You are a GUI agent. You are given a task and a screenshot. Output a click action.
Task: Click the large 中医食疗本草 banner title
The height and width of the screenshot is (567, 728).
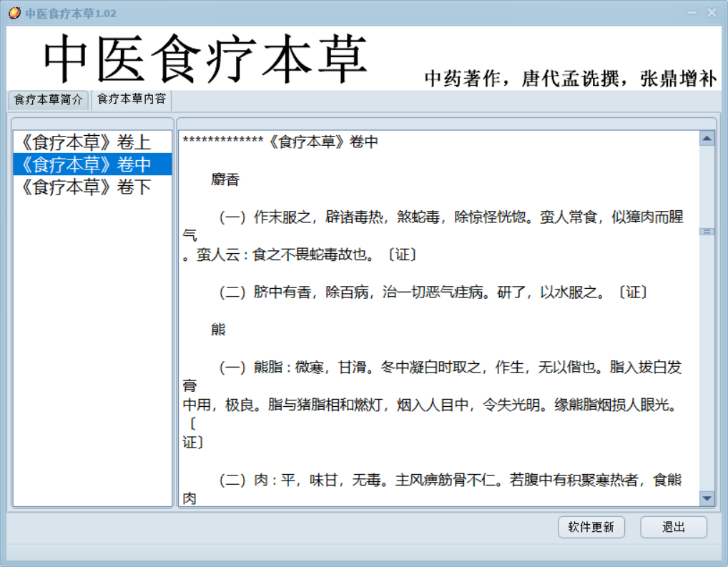pos(205,59)
